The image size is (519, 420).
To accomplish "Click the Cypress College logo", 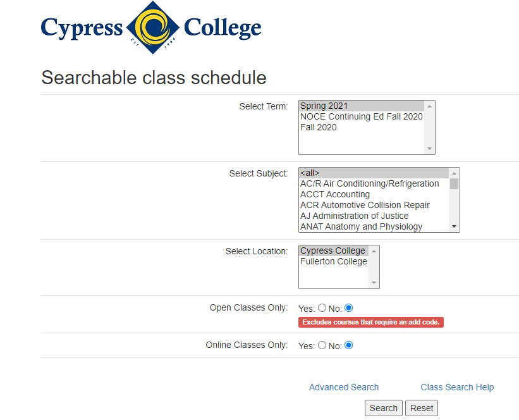I will tap(150, 28).
